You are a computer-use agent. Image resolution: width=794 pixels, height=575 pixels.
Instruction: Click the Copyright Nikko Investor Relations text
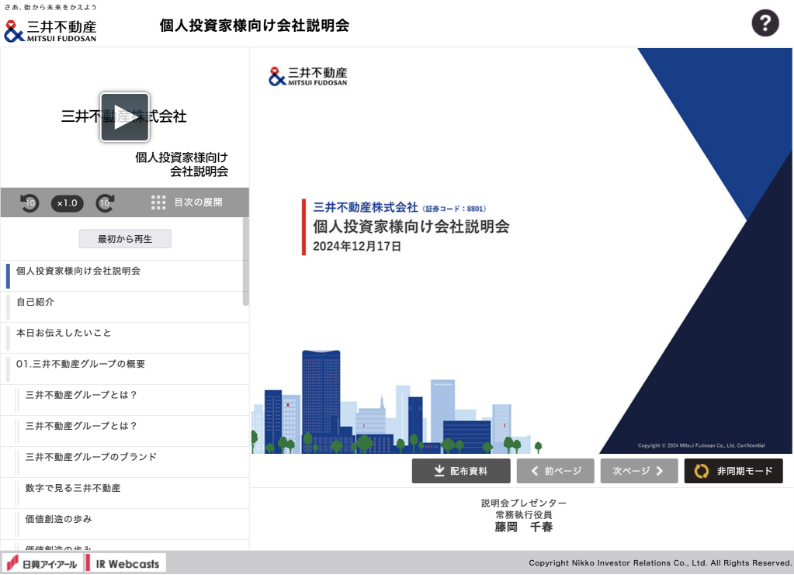[660, 563]
